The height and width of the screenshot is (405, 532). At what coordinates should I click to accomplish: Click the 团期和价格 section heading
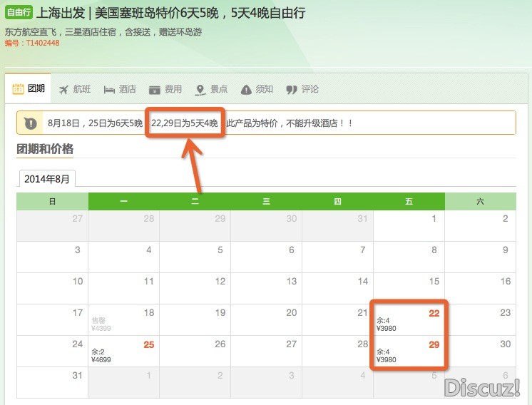[45, 149]
